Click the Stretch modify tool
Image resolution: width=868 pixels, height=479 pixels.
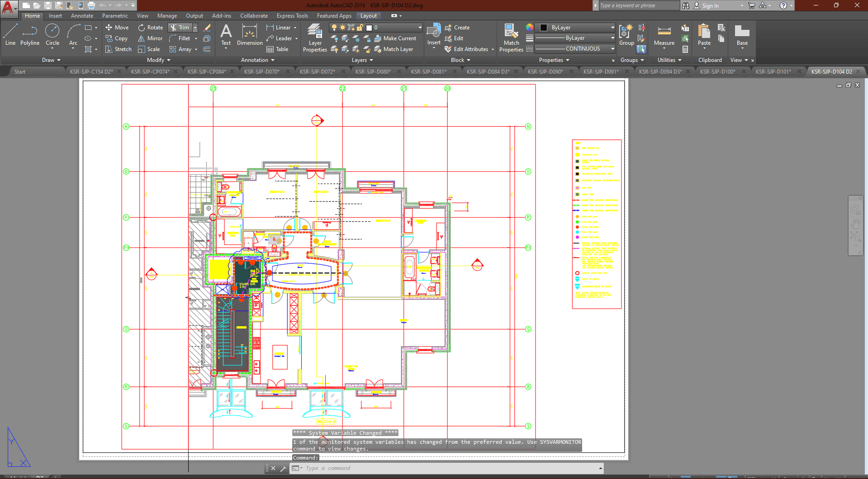coord(119,49)
